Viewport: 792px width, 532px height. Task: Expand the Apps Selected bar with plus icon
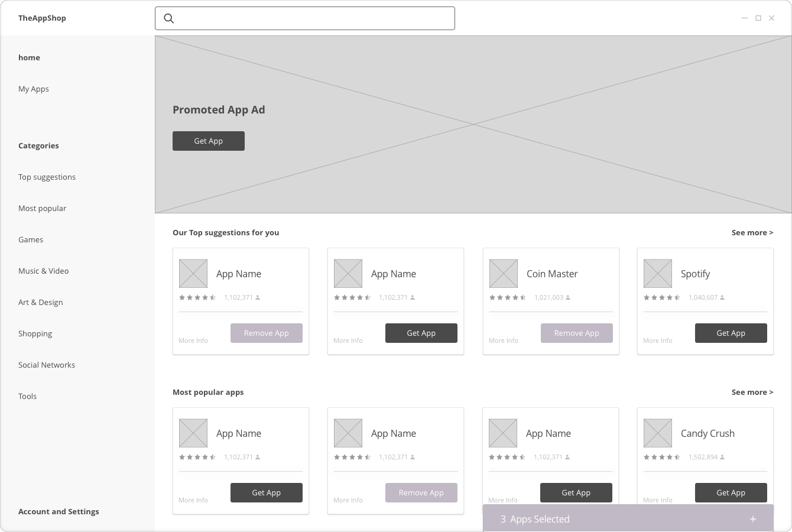click(x=752, y=519)
